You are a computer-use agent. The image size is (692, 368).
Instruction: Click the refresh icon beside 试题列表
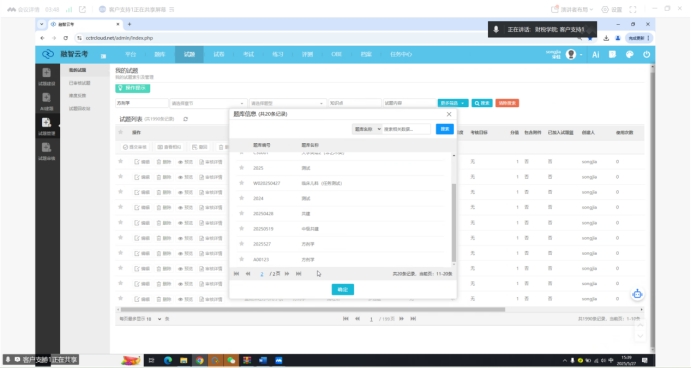(186, 119)
